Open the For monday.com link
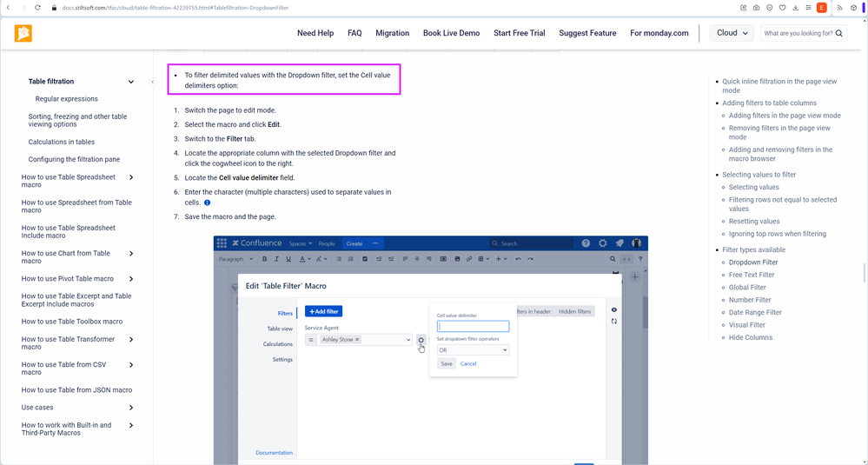868x465 pixels. (659, 33)
